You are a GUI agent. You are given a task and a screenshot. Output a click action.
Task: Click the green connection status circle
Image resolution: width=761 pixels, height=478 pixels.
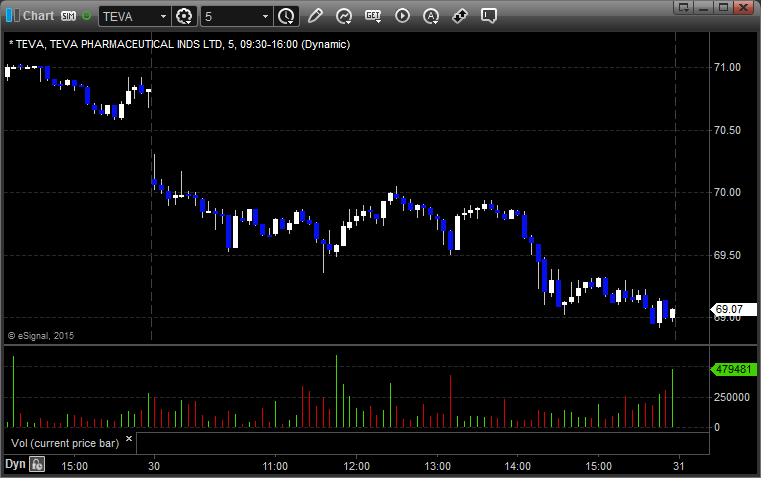tap(86, 16)
